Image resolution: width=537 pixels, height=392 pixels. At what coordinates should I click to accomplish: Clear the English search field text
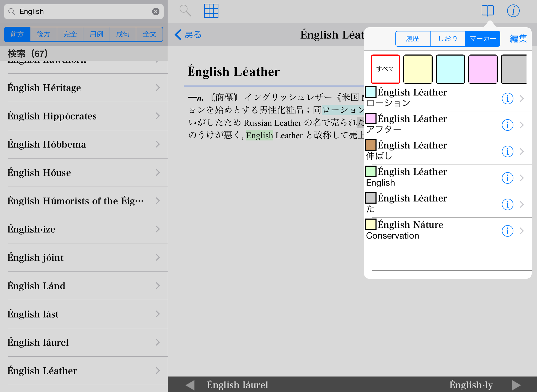point(155,12)
